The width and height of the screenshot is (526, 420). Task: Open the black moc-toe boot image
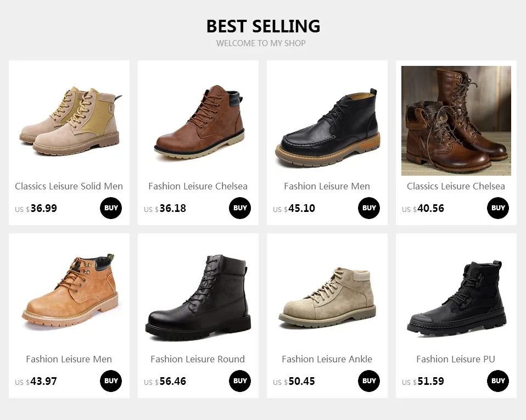click(327, 121)
